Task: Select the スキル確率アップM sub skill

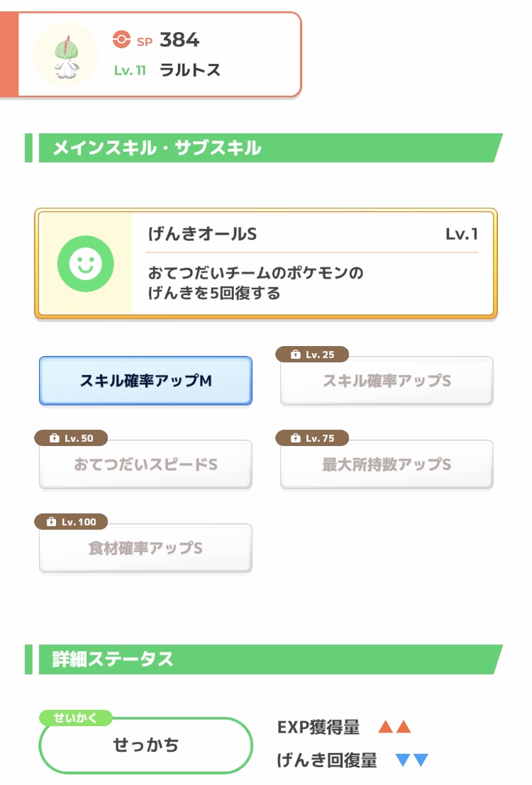Action: (145, 381)
